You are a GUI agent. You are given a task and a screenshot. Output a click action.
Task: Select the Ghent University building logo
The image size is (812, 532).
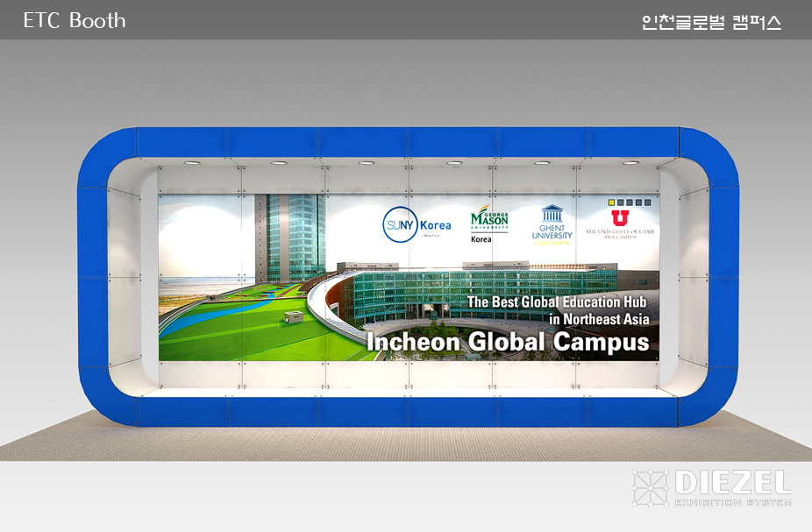[552, 214]
